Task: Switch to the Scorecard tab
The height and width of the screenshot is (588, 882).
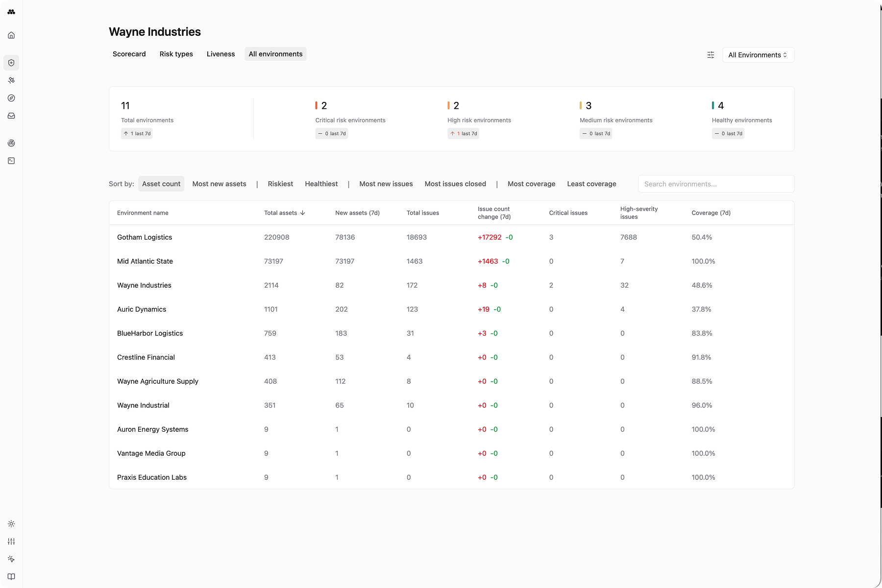Action: (x=129, y=54)
